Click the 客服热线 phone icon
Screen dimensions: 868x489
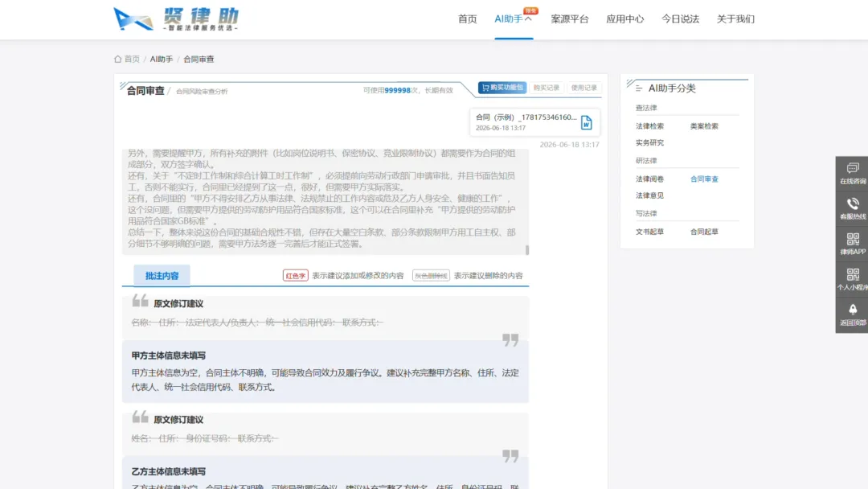point(853,203)
